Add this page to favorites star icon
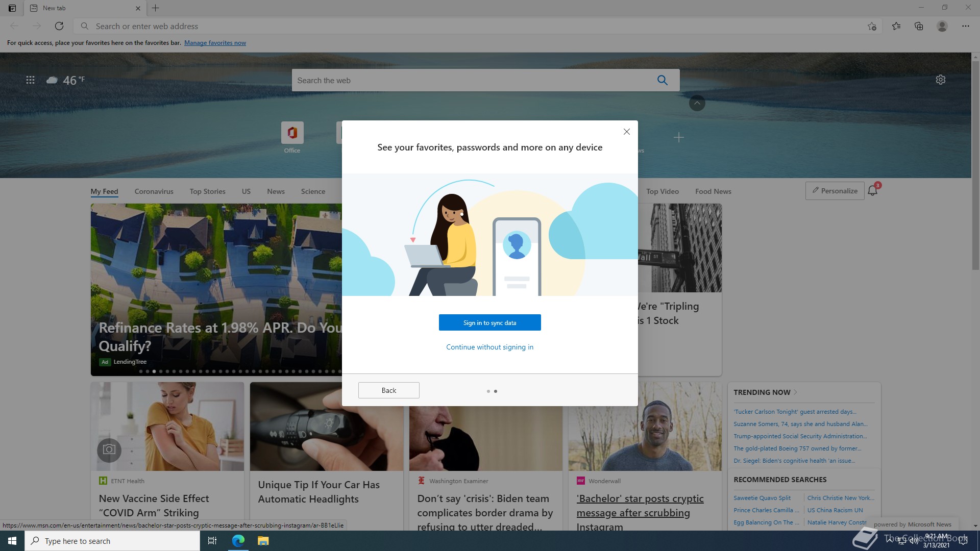 [872, 26]
